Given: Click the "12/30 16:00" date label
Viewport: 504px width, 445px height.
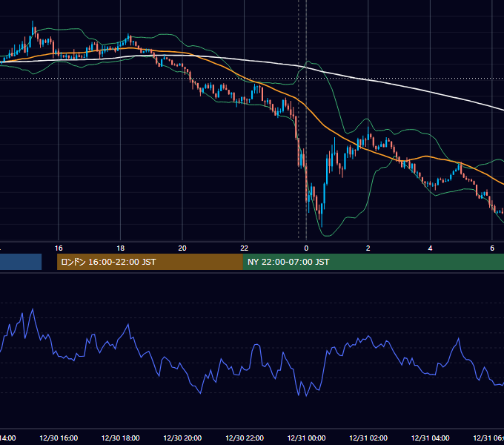Looking at the screenshot, I should [x=59, y=438].
